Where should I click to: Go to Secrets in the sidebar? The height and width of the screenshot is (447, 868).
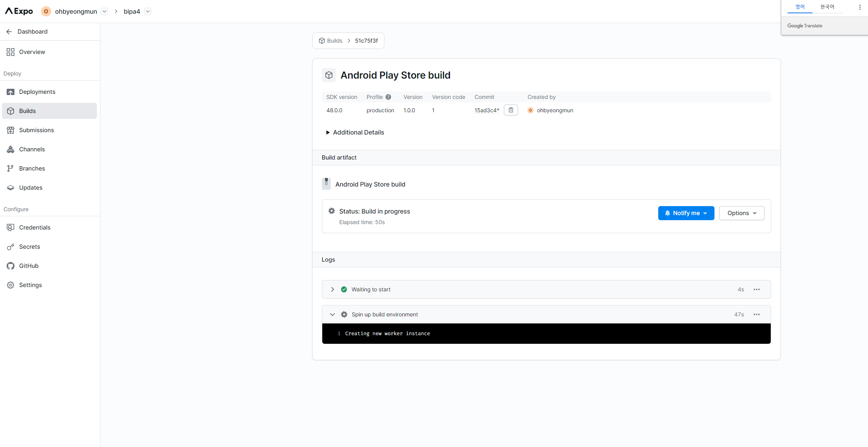[29, 247]
